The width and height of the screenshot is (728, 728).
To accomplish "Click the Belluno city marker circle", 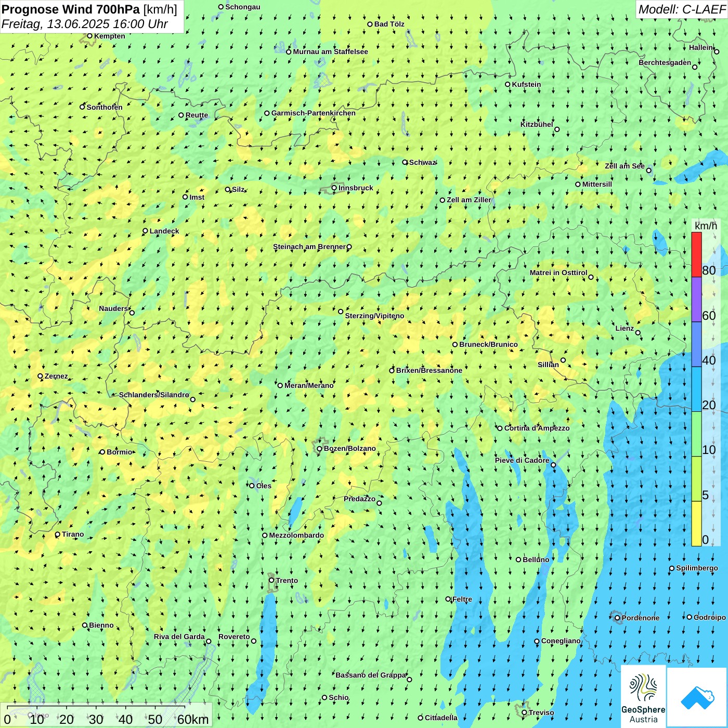I will pyautogui.click(x=518, y=560).
